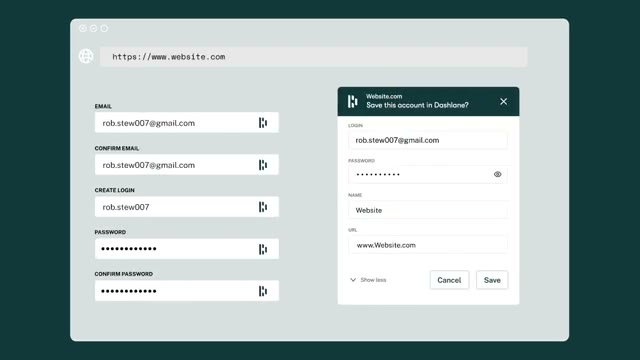Click the Create Login input field
The width and height of the screenshot is (640, 360).
[187, 207]
